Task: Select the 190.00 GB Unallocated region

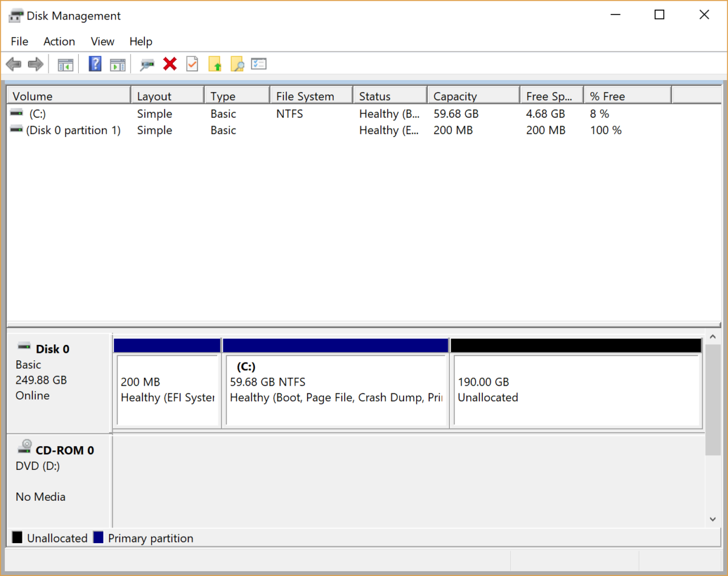Action: 576,388
